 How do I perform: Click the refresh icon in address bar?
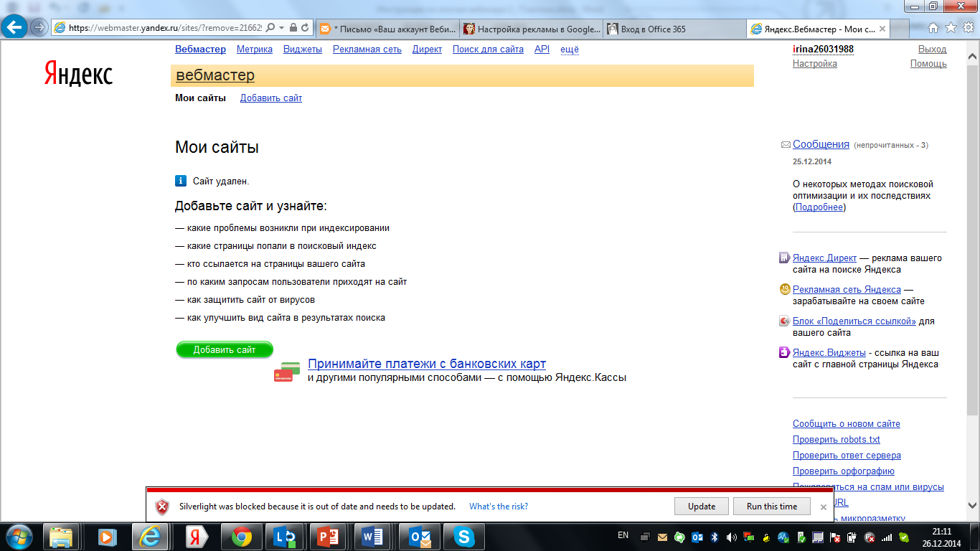[306, 28]
